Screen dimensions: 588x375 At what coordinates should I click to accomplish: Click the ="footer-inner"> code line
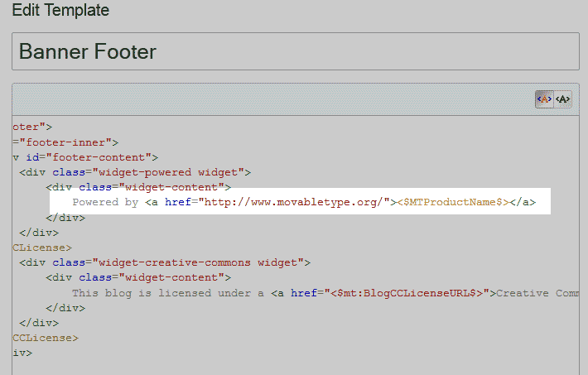click(x=65, y=142)
